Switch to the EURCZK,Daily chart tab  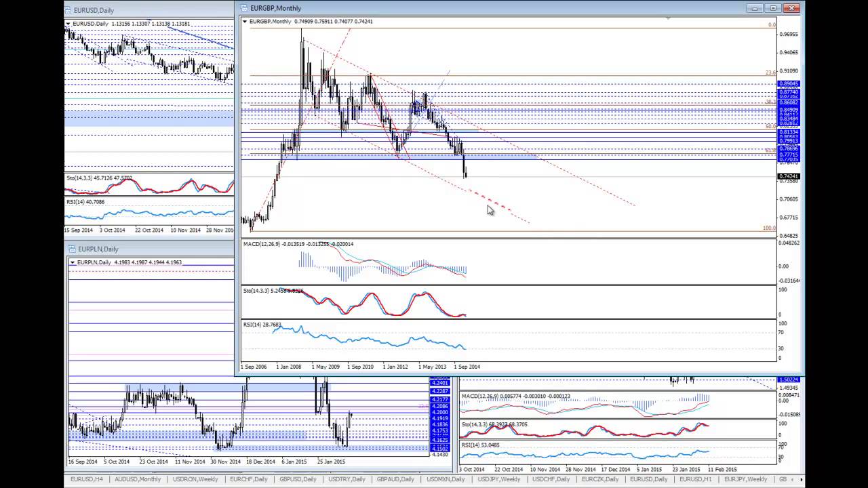(599, 479)
